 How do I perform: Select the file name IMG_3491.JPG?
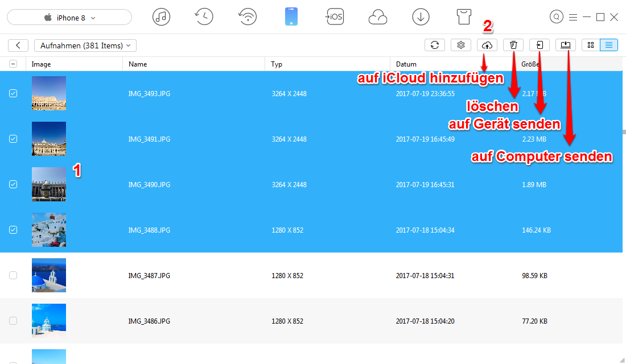click(149, 139)
